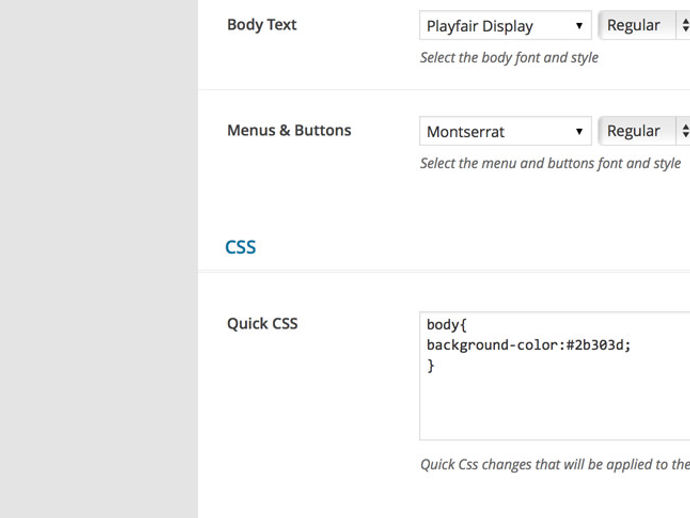Click the Body Text label
Viewport: 690px width, 518px height.
pyautogui.click(x=262, y=25)
